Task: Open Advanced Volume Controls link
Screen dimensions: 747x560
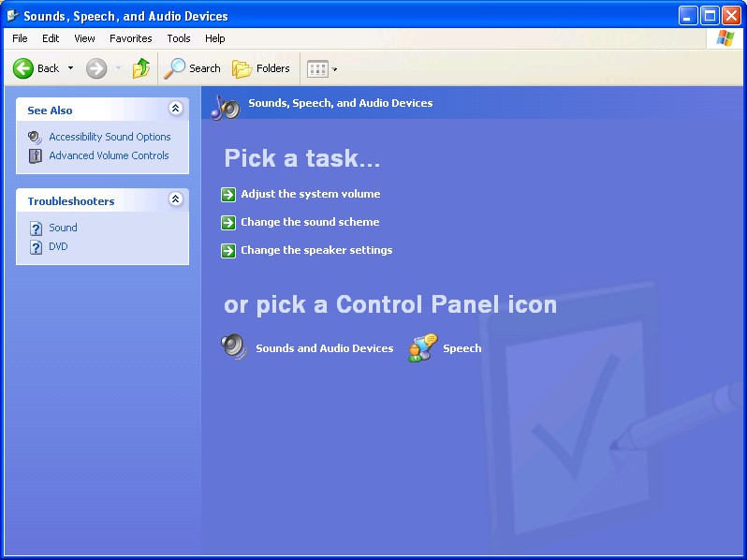Action: click(x=109, y=155)
